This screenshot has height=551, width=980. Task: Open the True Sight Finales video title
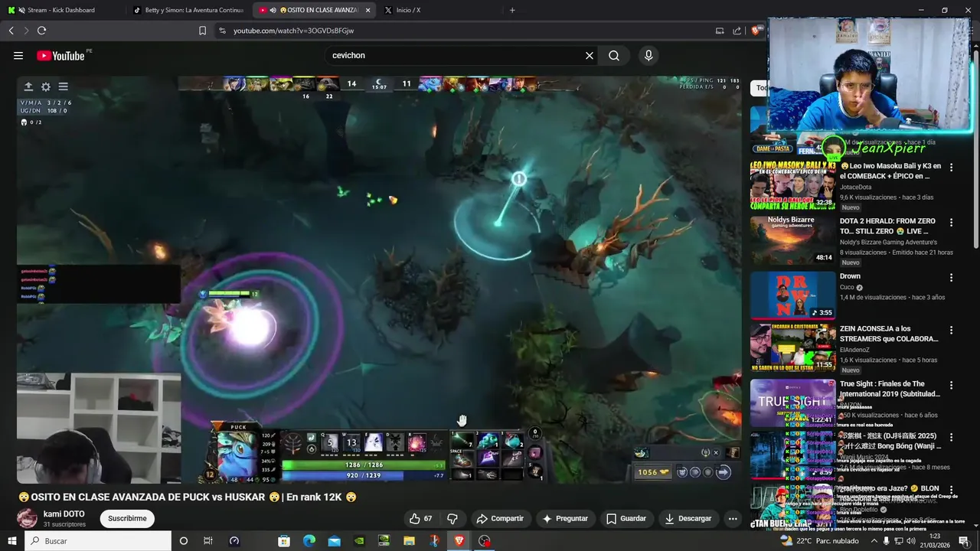point(890,389)
